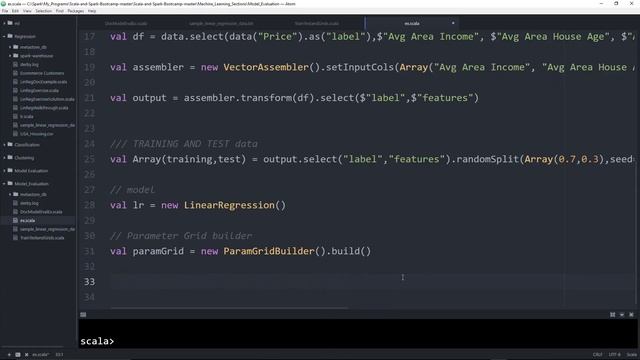Switch to the TrainValidandGrids.scala tab
Viewport: 640px width, 360px height.
coord(317,23)
